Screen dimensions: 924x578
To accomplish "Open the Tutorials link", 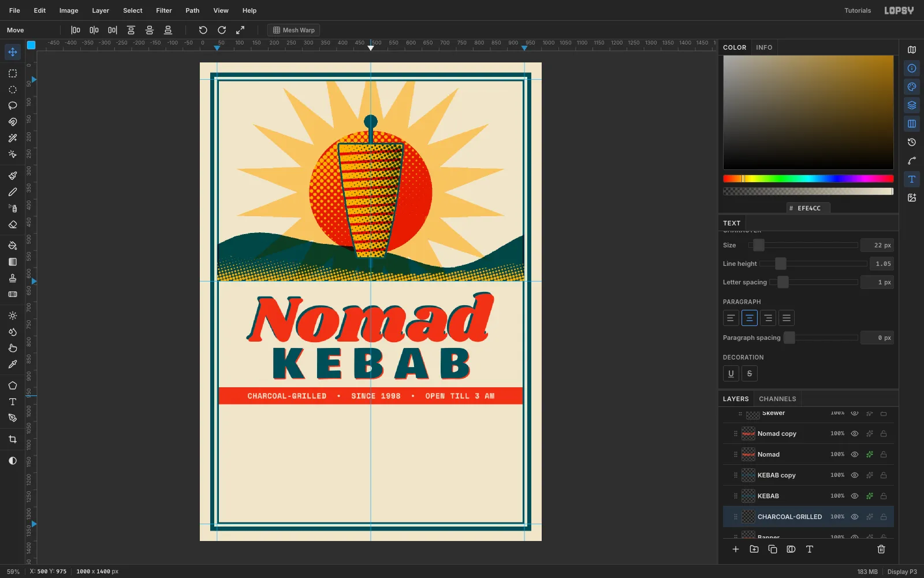I will click(858, 10).
